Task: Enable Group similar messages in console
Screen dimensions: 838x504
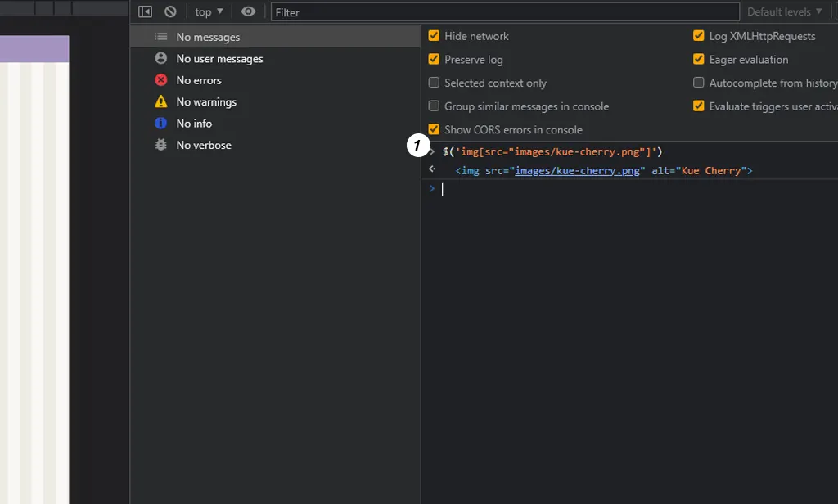Action: click(x=434, y=106)
